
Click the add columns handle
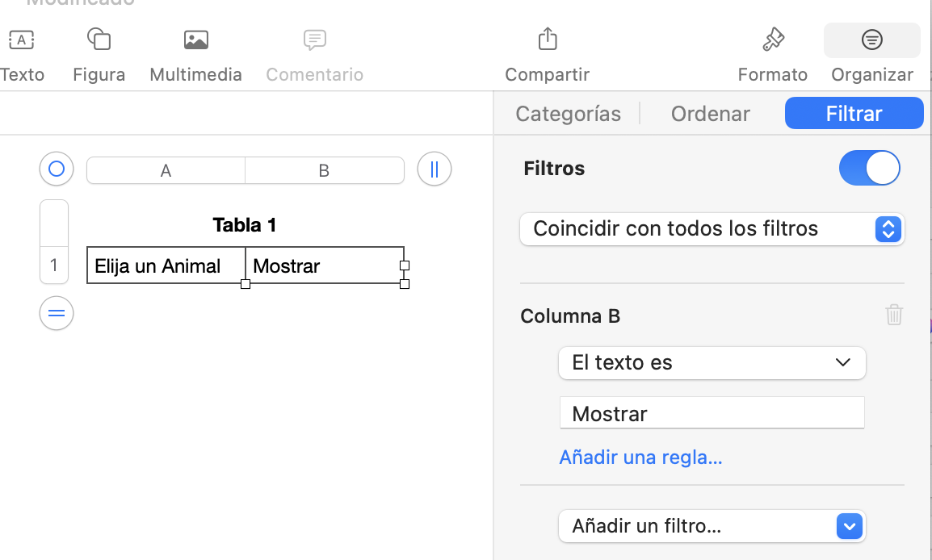(435, 169)
